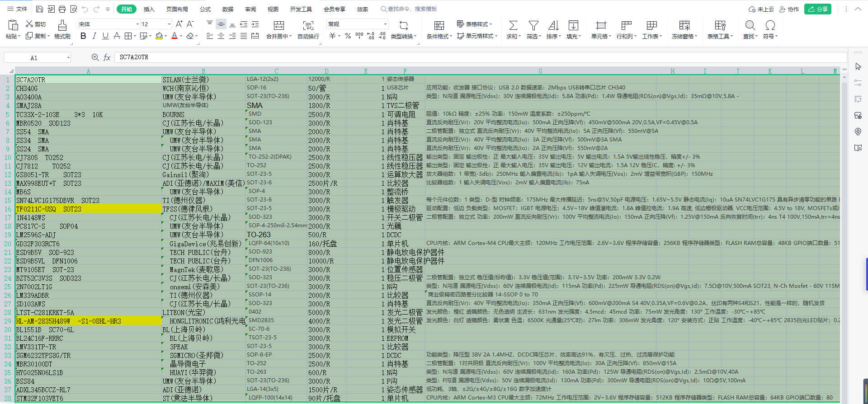Click the Freeze Panes (冻结窗格) icon

pyautogui.click(x=684, y=25)
